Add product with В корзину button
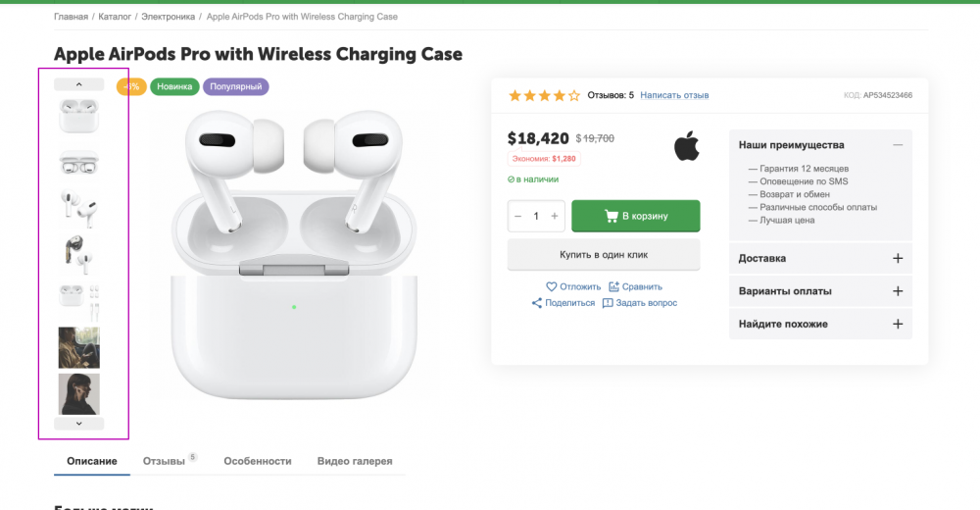The height and width of the screenshot is (510, 980). pos(635,216)
